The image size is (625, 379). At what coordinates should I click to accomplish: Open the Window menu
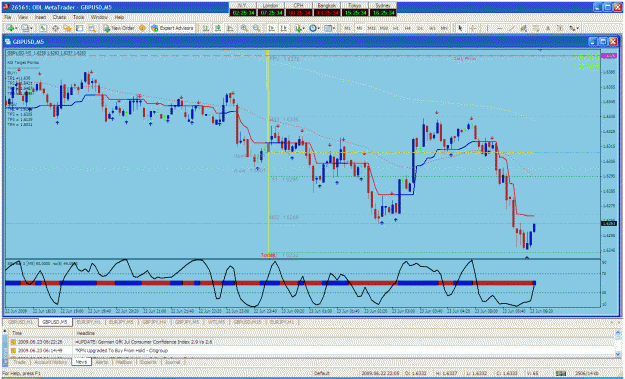[x=99, y=17]
